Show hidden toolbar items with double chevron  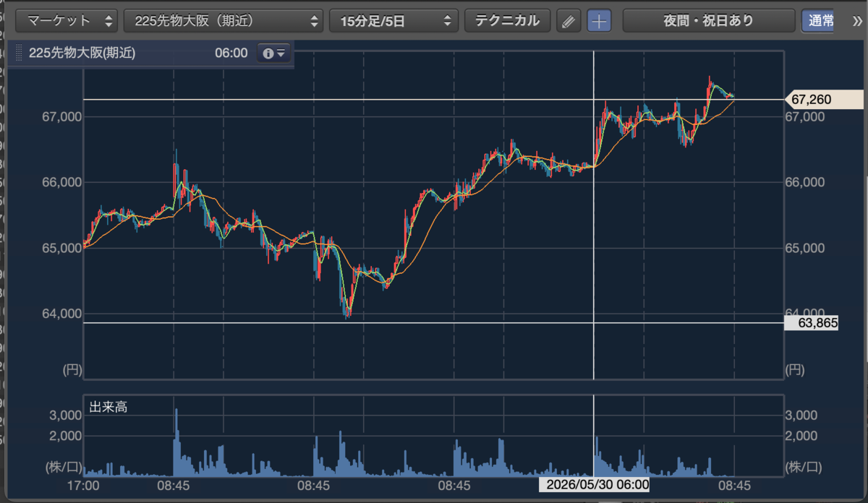click(x=858, y=21)
